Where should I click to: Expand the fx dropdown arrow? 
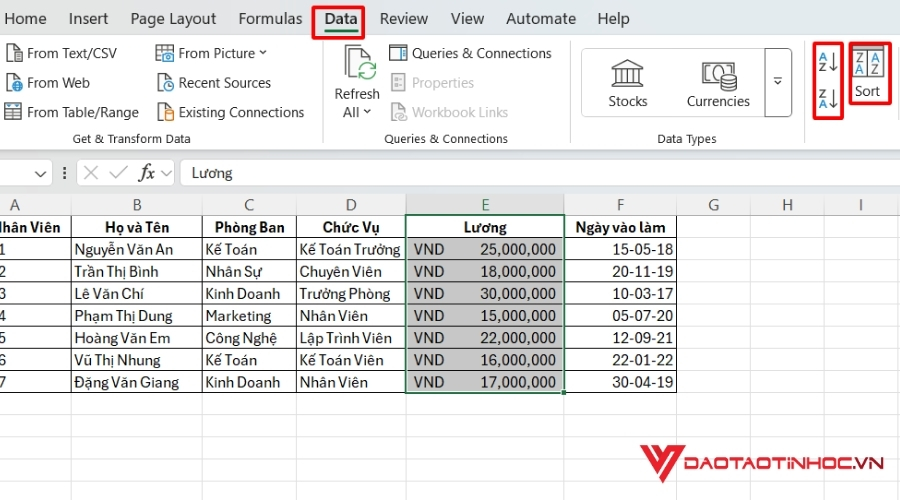click(x=166, y=173)
